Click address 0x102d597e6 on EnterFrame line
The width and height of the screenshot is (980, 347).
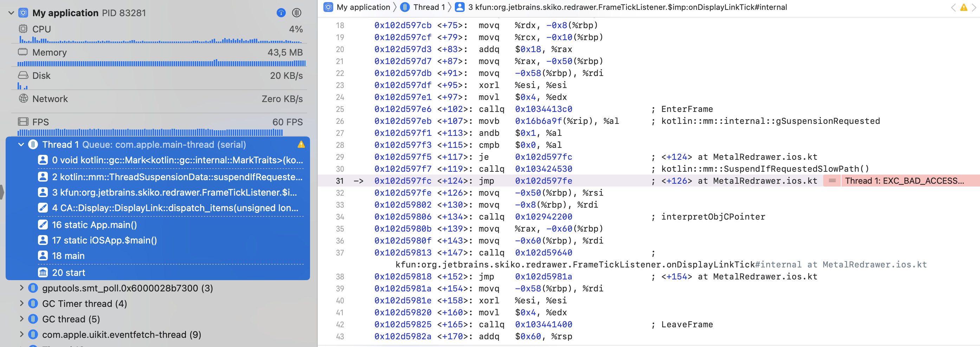[x=402, y=109]
